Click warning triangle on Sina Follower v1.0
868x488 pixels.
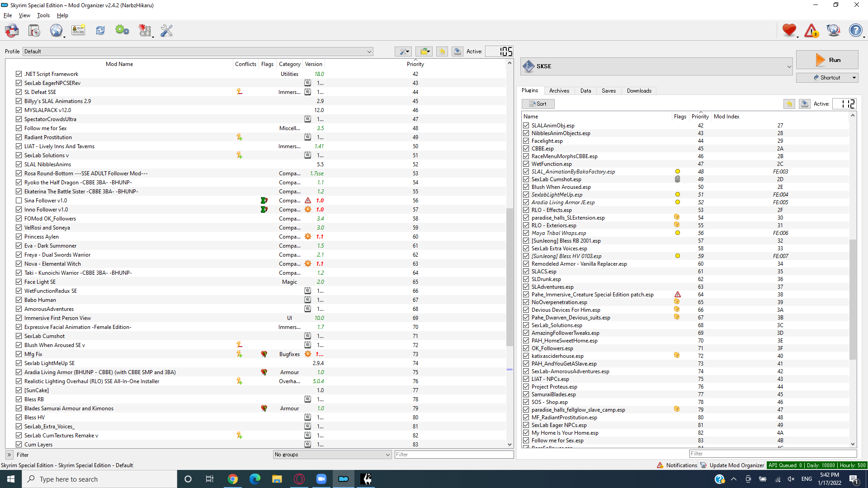tap(308, 200)
